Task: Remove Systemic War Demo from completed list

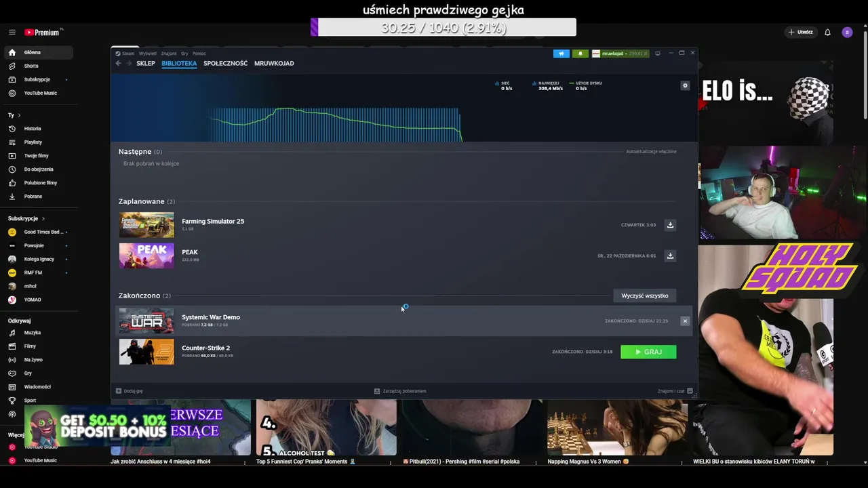Action: click(685, 321)
